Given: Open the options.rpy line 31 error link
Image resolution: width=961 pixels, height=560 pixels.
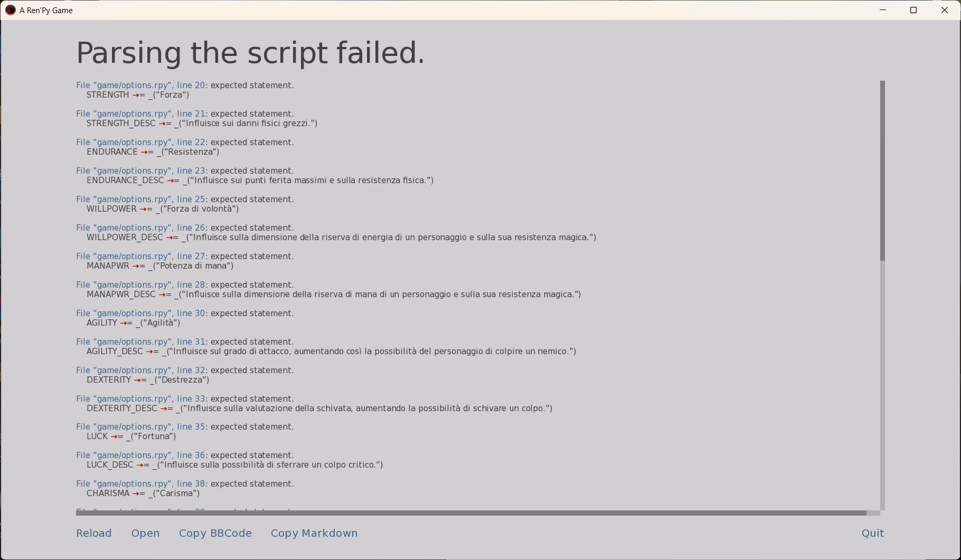Looking at the screenshot, I should coord(140,341).
